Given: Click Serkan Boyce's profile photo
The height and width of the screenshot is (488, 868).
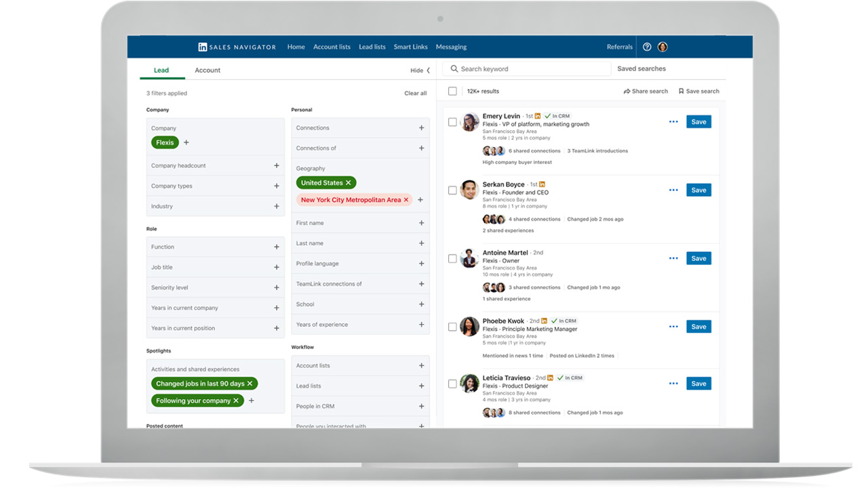Looking at the screenshot, I should point(469,190).
